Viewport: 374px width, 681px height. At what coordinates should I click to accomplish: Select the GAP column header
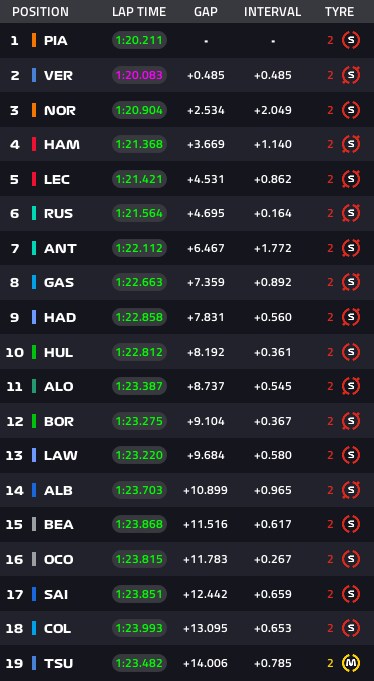point(206,12)
